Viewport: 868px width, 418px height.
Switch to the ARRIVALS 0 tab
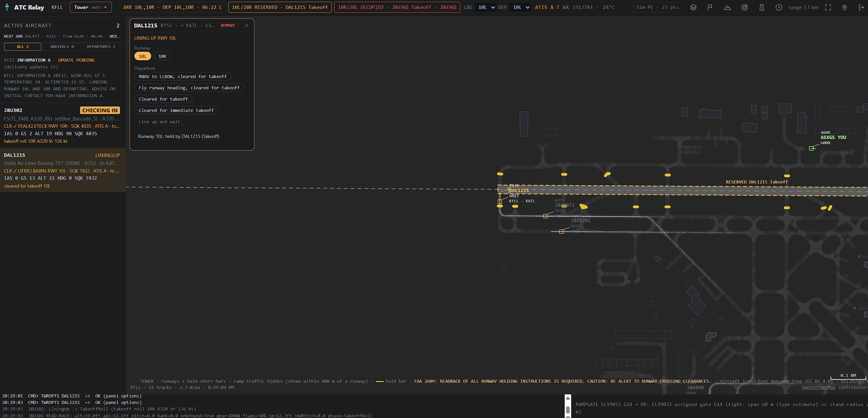tap(62, 47)
